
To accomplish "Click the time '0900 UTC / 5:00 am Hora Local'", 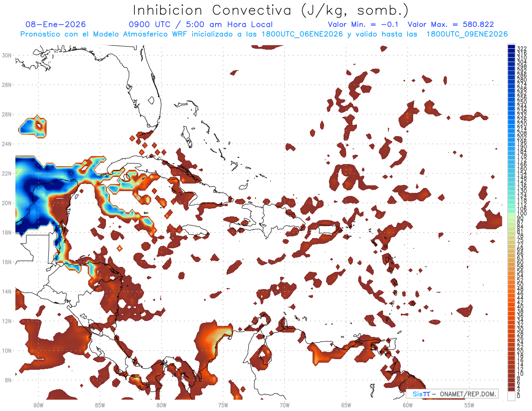I will (x=201, y=24).
